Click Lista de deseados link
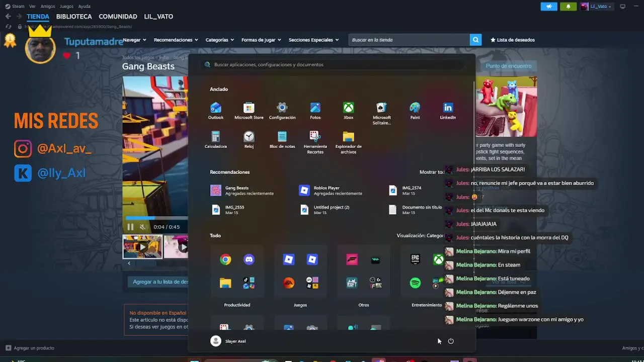This screenshot has height=362, width=644. (513, 40)
